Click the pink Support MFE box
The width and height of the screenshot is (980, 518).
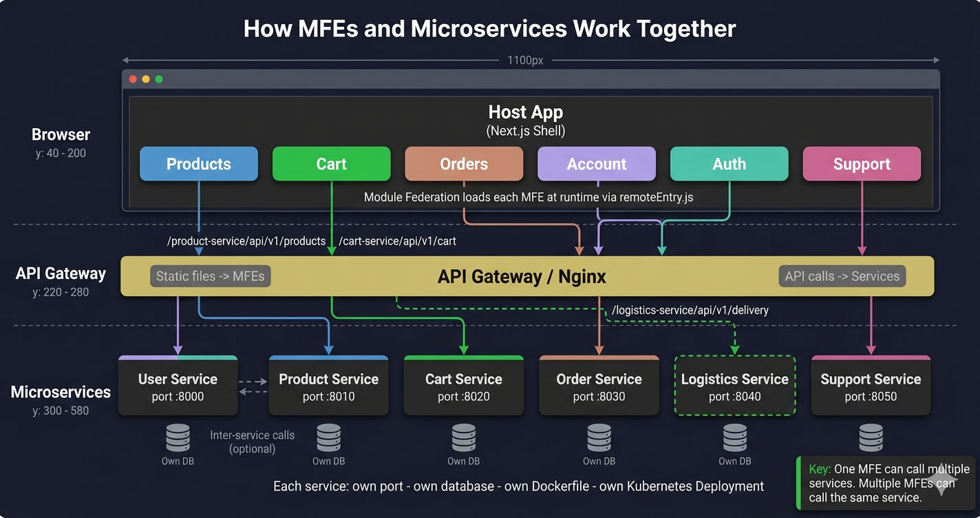click(862, 164)
